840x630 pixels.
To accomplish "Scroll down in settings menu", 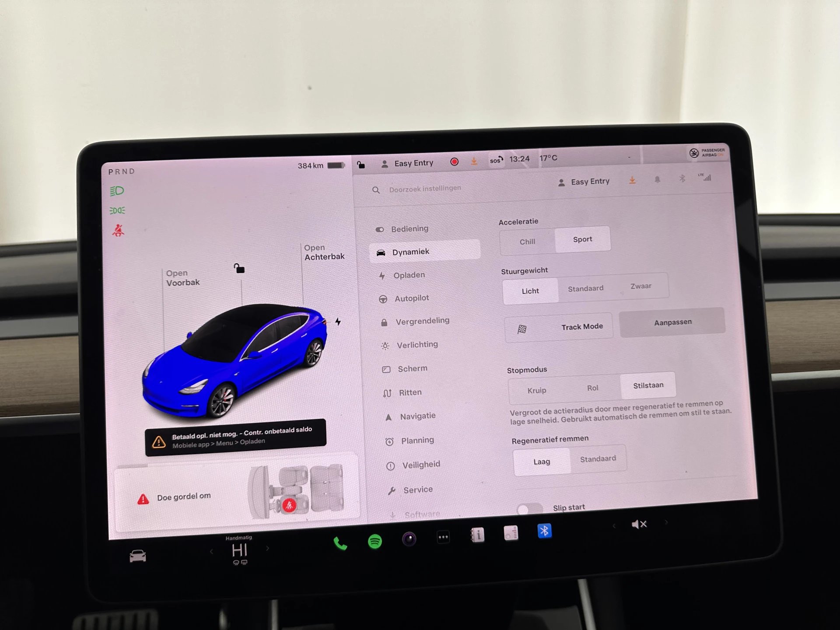I will (422, 514).
